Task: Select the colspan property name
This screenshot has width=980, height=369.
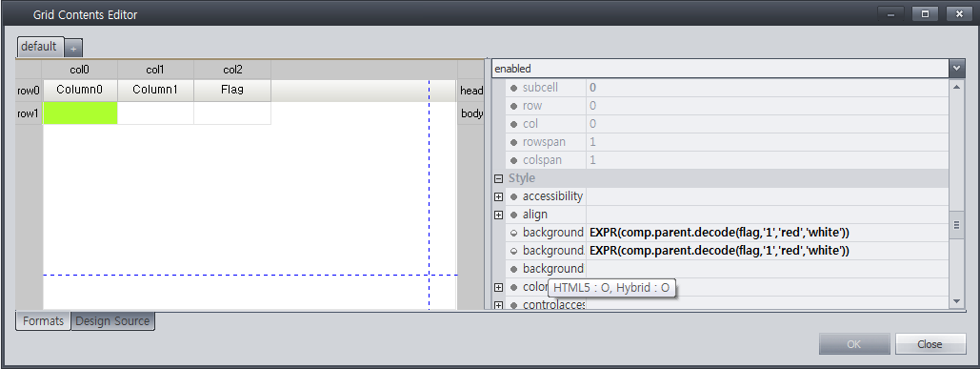Action: pos(542,160)
